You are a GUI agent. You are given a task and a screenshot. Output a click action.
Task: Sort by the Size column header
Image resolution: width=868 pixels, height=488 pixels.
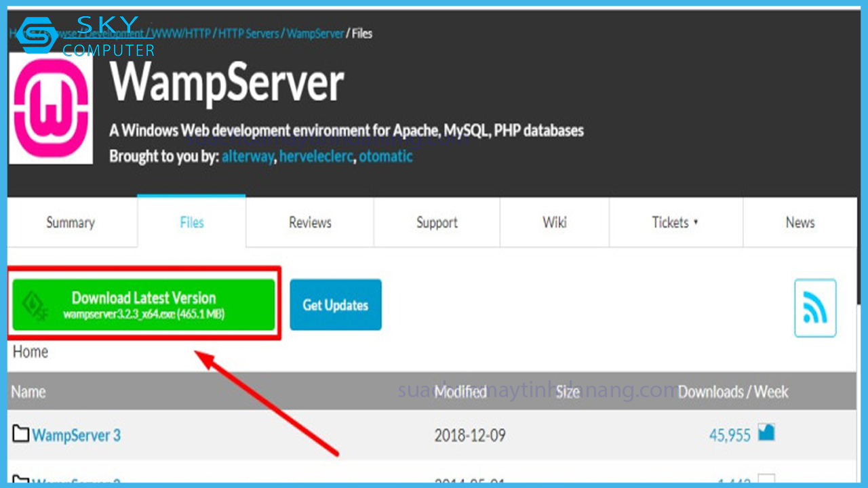pyautogui.click(x=568, y=392)
